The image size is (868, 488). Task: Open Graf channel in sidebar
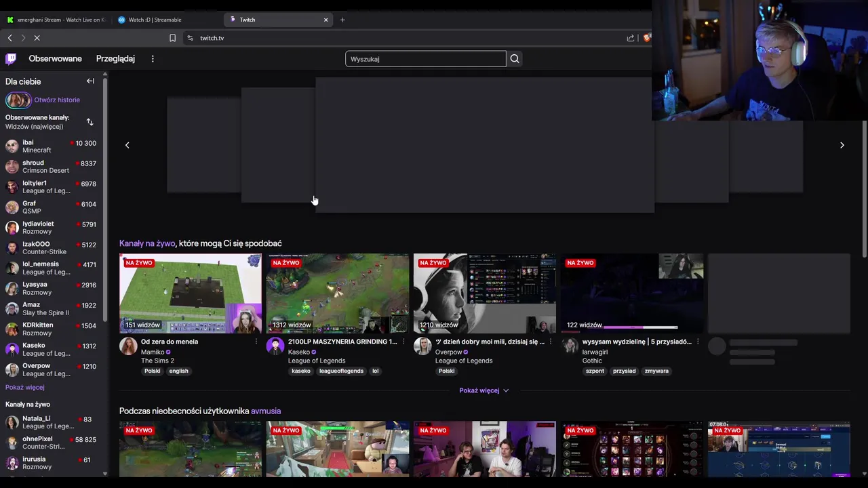pos(52,207)
